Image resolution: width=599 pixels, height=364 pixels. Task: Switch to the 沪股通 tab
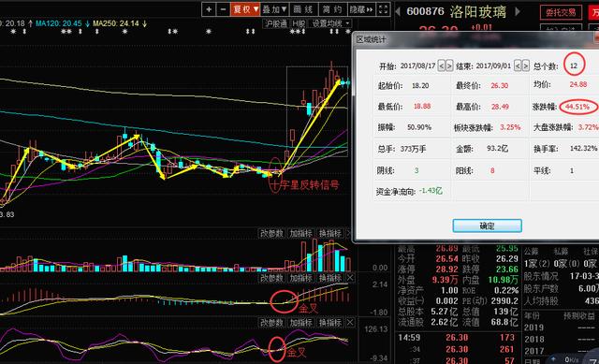[276, 23]
